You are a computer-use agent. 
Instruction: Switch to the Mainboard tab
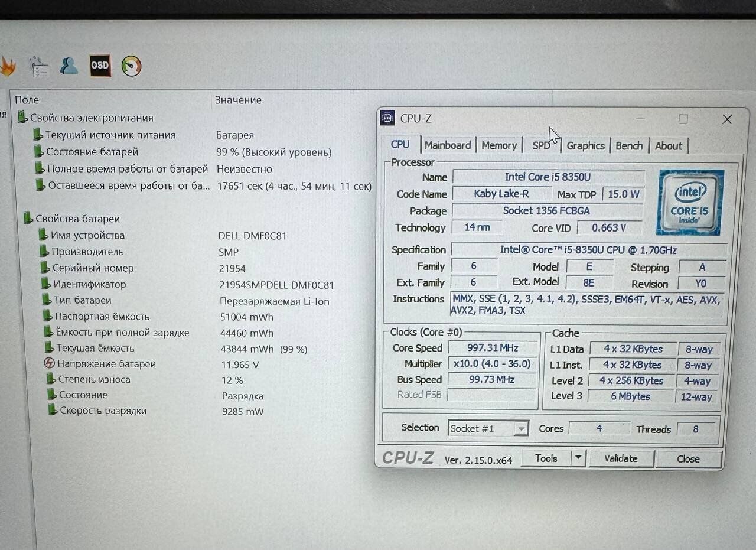tap(448, 145)
